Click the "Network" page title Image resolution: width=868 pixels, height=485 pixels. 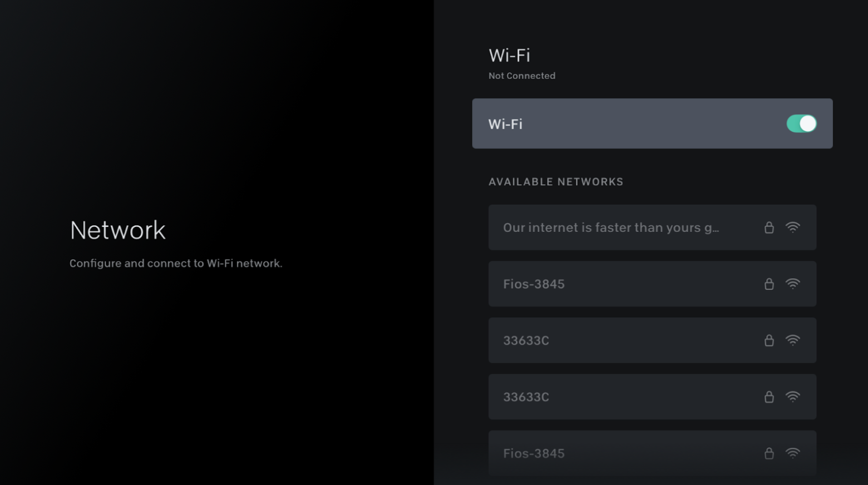pyautogui.click(x=118, y=230)
